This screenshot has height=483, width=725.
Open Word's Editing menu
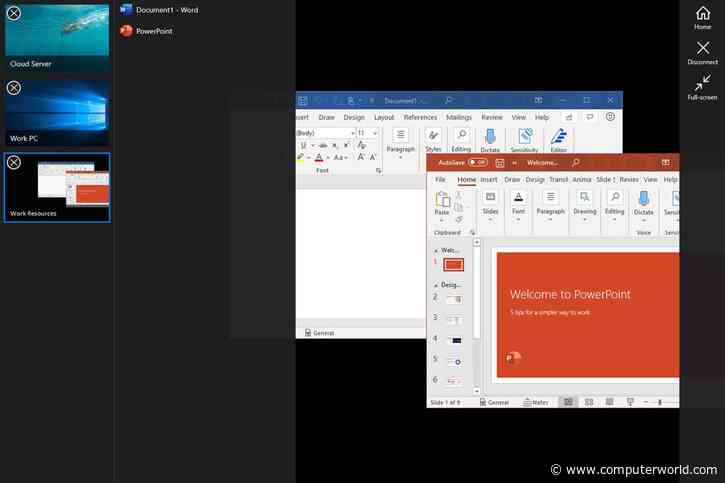pos(461,141)
